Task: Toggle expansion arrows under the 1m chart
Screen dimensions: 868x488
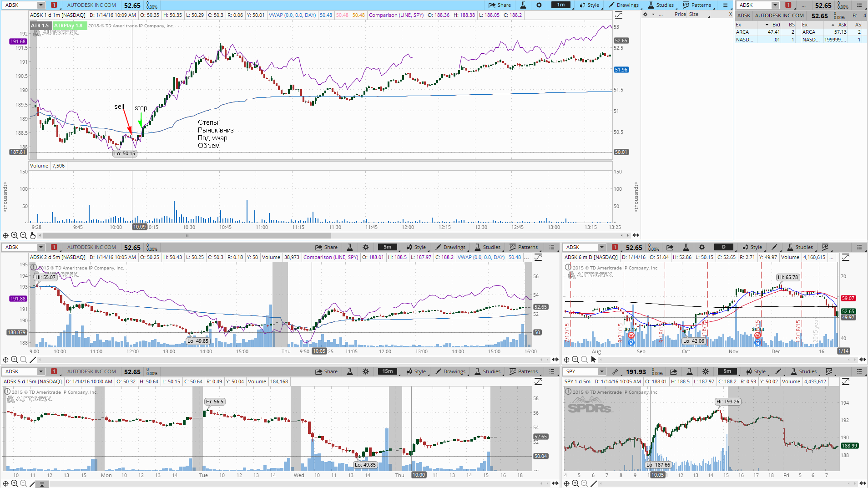Action: 636,235
